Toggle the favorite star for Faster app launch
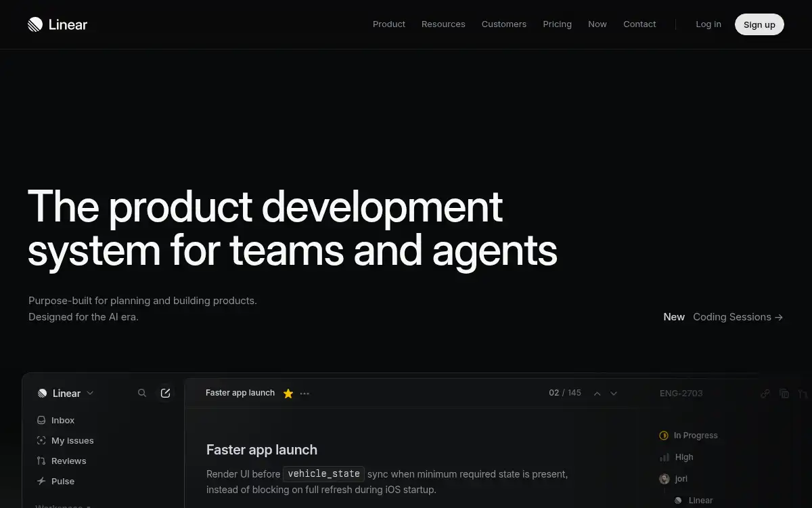Image resolution: width=812 pixels, height=508 pixels. [x=288, y=394]
